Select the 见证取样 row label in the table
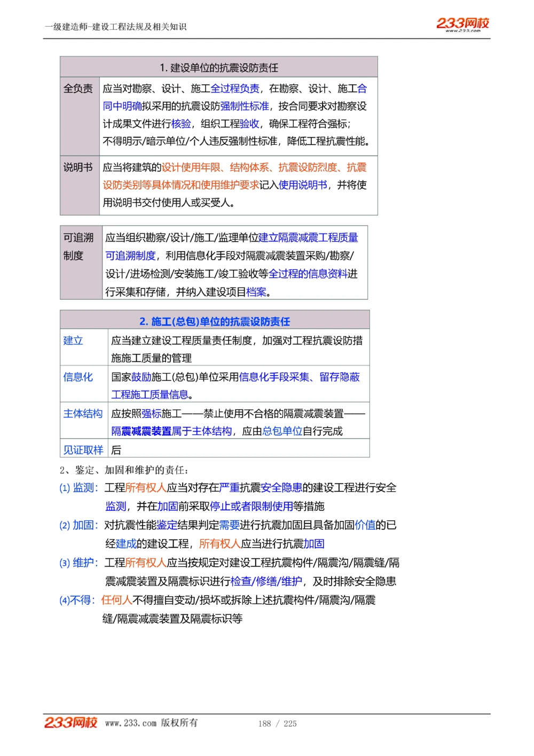Viewport: 534px width, 756px height. click(82, 450)
